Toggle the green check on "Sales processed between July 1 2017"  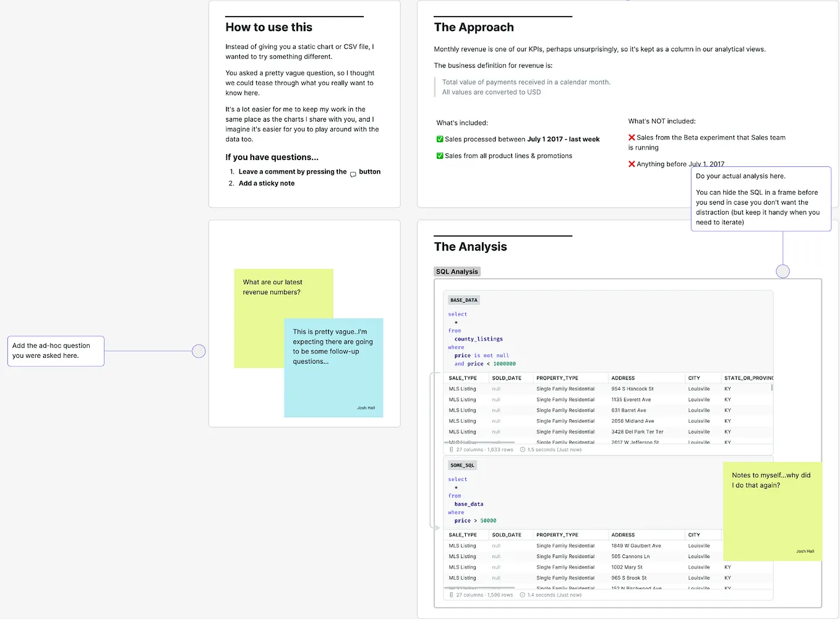click(x=440, y=138)
